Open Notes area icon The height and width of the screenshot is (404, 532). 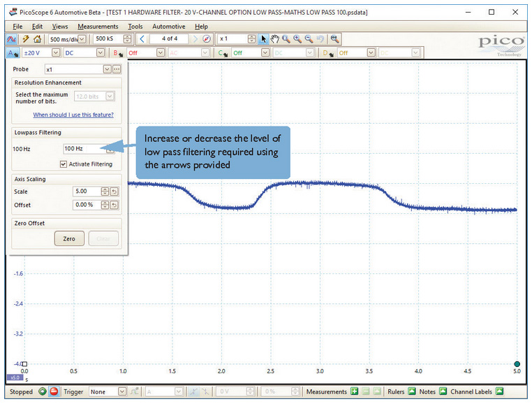click(443, 391)
